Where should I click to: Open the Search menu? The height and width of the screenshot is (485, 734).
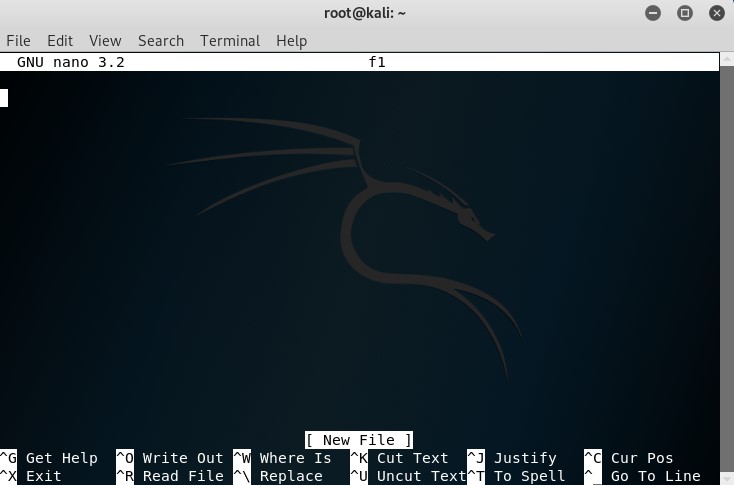(x=161, y=41)
